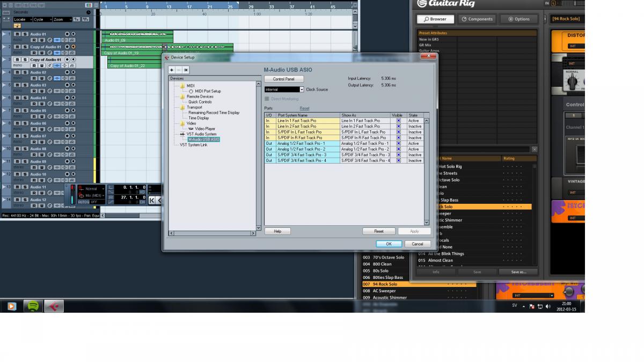Viewport: 644px width, 362px height.
Task: Mute the Audio 01 track
Action: point(17,34)
